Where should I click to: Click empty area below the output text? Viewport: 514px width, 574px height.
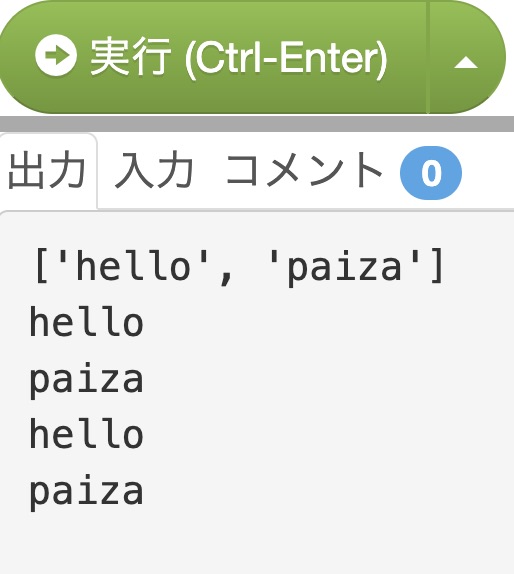pos(257,544)
